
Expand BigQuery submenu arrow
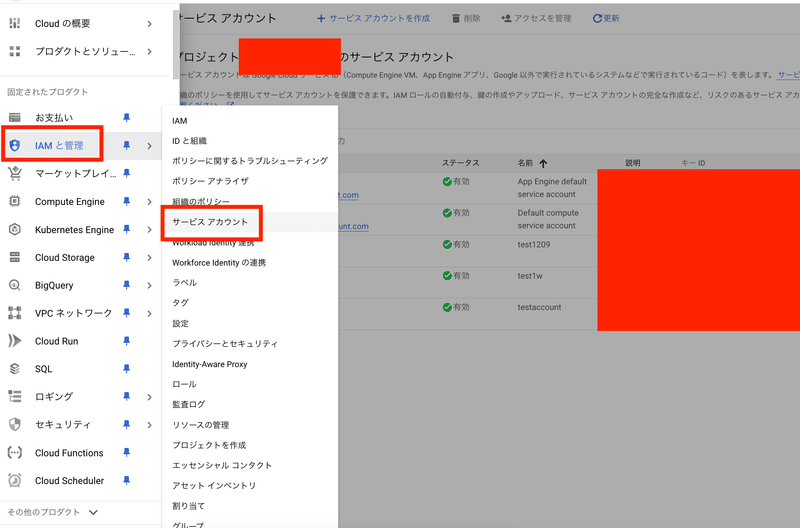tap(149, 286)
